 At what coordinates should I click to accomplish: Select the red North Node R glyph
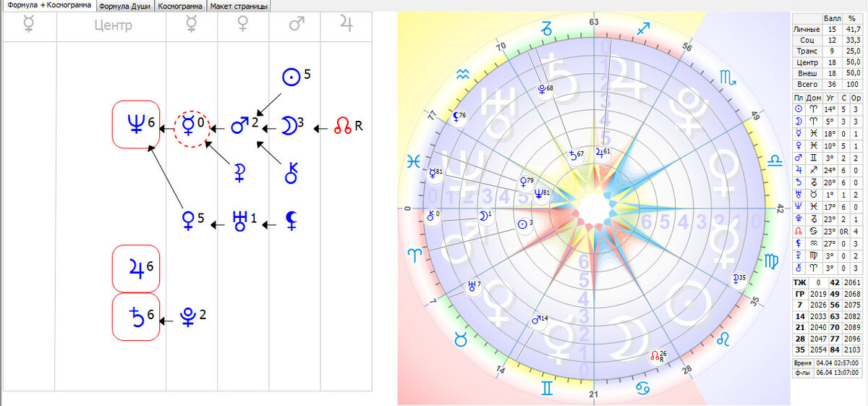pyautogui.click(x=348, y=127)
